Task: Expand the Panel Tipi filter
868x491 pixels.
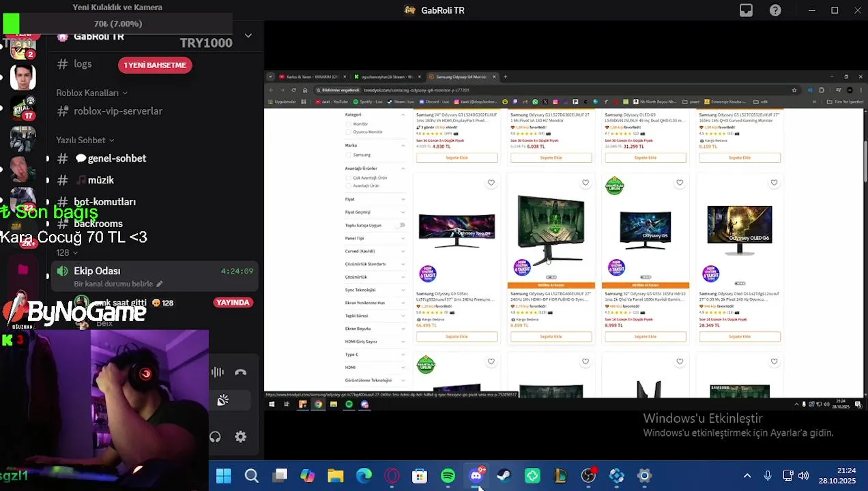Action: pyautogui.click(x=375, y=238)
